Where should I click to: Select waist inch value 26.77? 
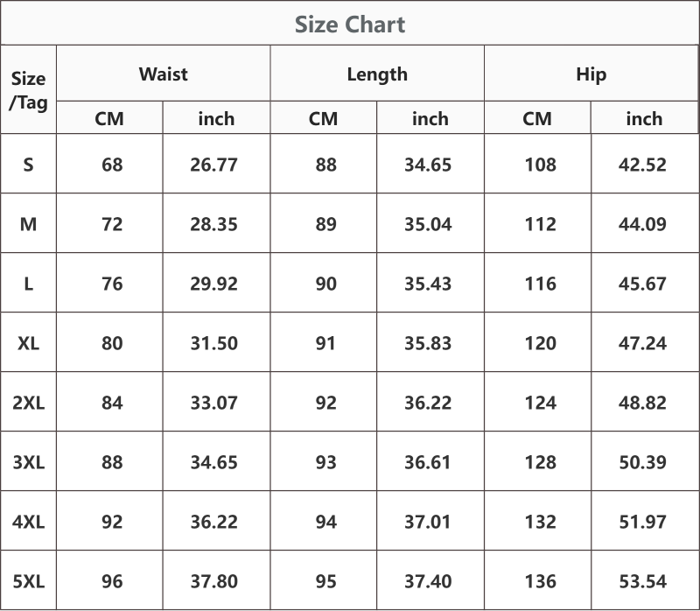[213, 165]
